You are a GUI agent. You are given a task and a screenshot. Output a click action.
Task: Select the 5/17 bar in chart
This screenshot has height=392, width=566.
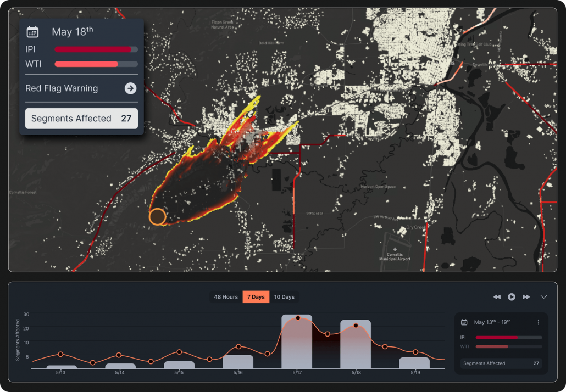(x=297, y=341)
